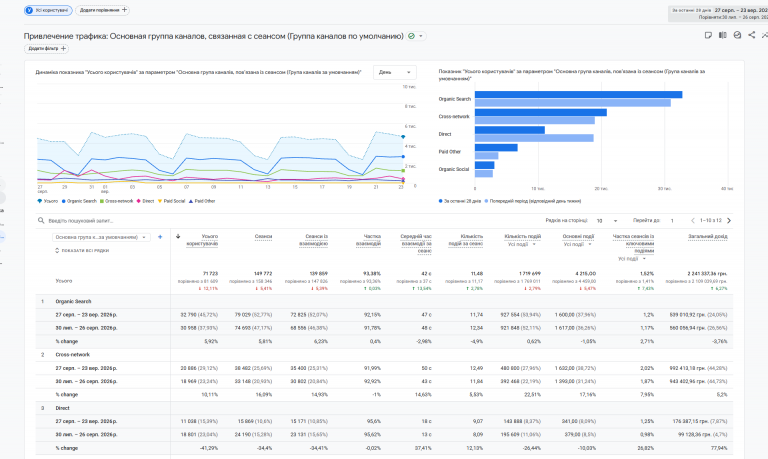The width and height of the screenshot is (768, 459).
Task: Open the report annotations note icon
Action: coord(708,35)
